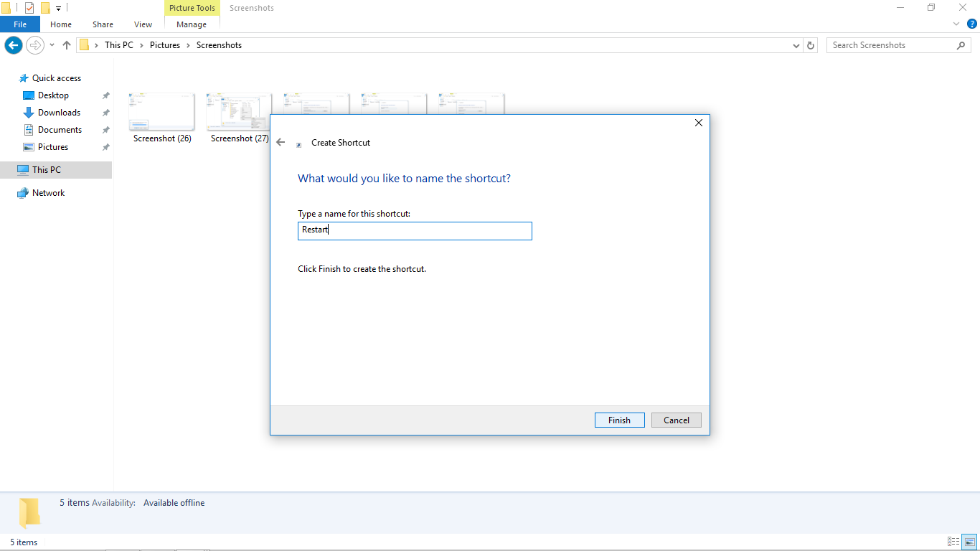The height and width of the screenshot is (551, 980).
Task: Close the Create Shortcut dialog with X
Action: pyautogui.click(x=699, y=123)
